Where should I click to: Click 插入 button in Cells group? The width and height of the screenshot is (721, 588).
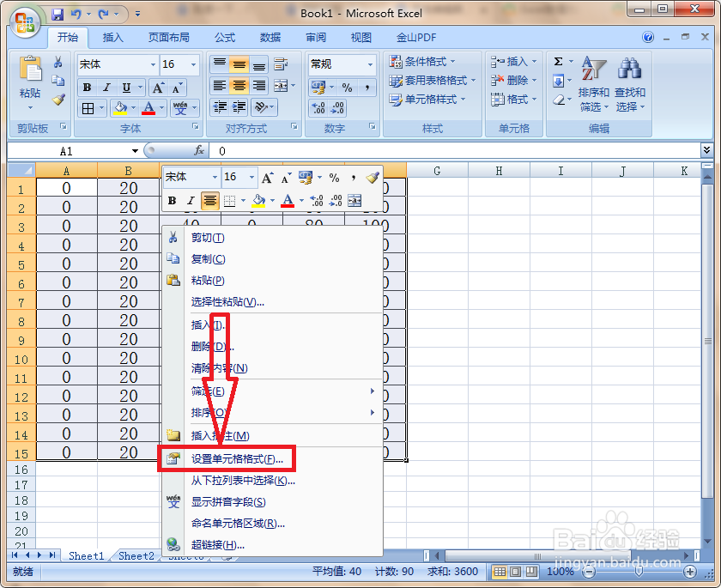tap(513, 61)
